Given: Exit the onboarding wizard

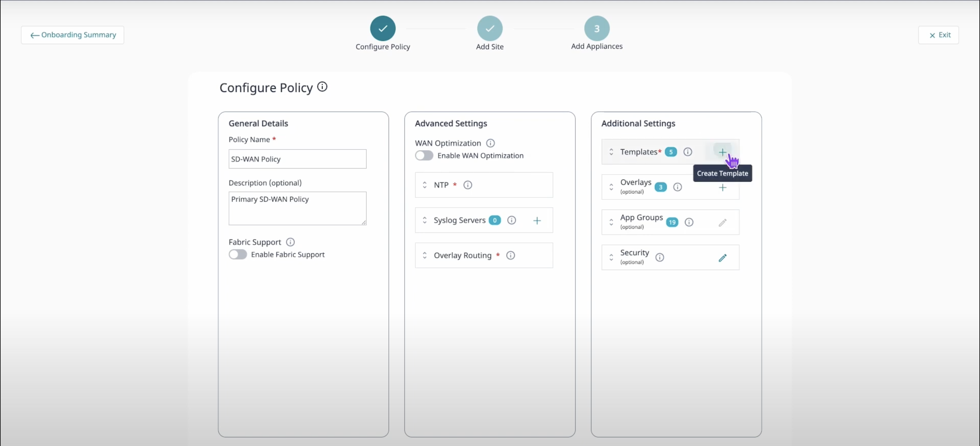Looking at the screenshot, I should pos(938,35).
